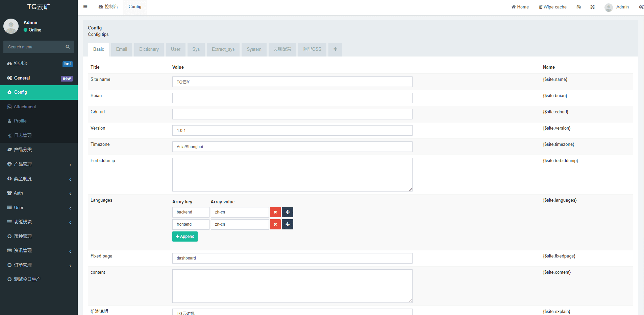Switch to the Email config tab
This screenshot has height=315, width=644.
122,49
